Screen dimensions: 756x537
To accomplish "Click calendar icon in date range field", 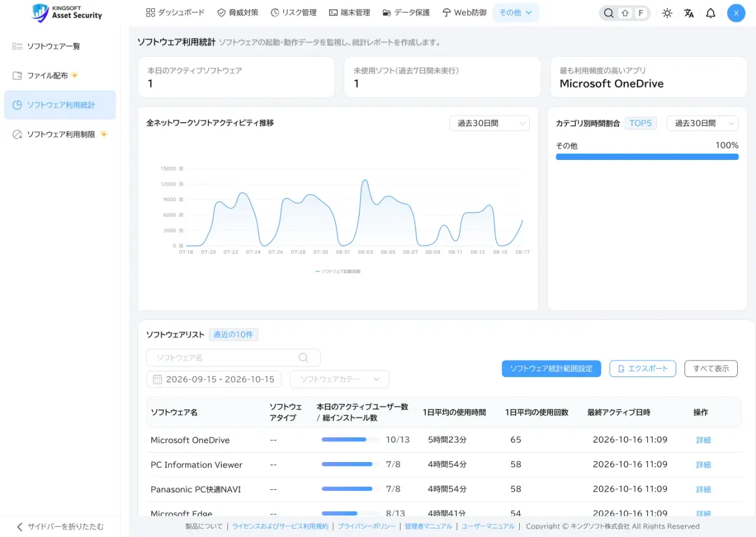I will click(x=157, y=379).
